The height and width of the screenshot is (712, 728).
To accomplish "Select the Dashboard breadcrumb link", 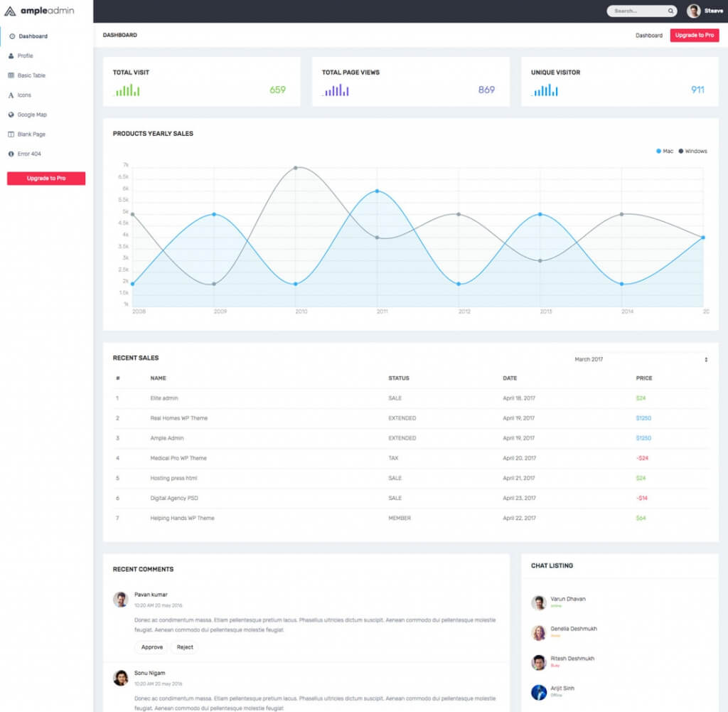I will click(649, 35).
